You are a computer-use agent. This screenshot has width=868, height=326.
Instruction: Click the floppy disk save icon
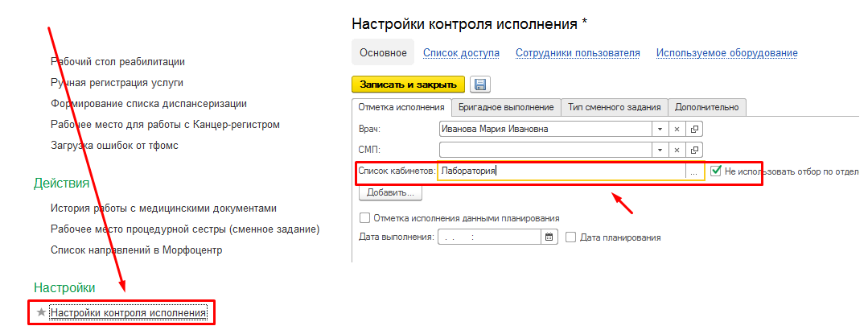pyautogui.click(x=481, y=85)
